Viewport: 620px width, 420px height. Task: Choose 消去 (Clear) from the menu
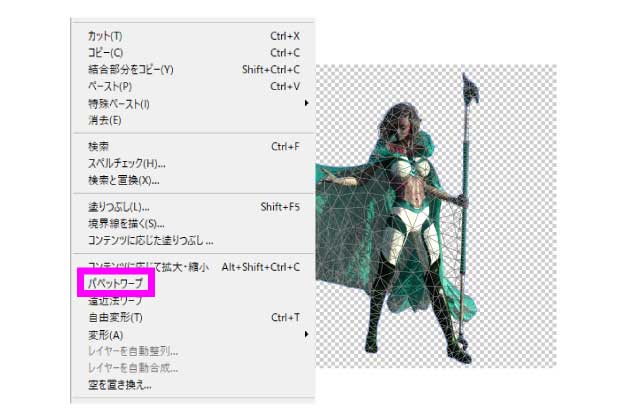coord(104,121)
